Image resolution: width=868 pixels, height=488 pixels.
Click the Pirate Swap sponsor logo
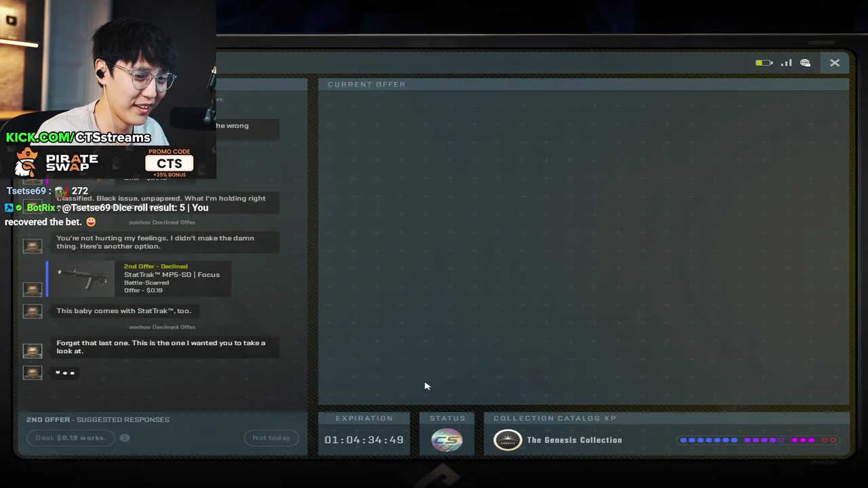(57, 163)
